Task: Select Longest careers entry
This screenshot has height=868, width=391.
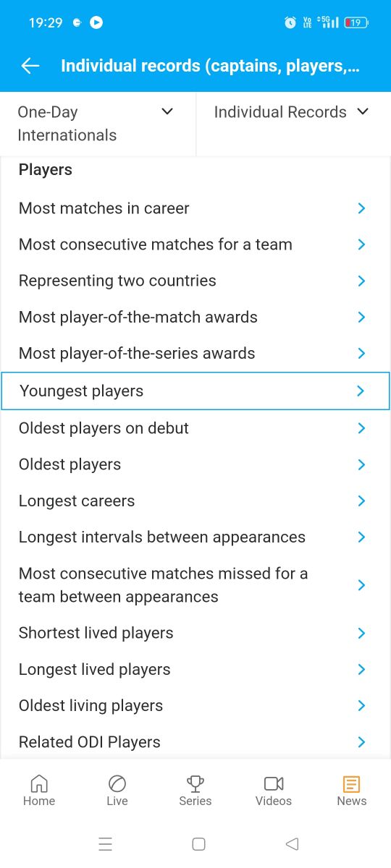Action: [x=195, y=501]
